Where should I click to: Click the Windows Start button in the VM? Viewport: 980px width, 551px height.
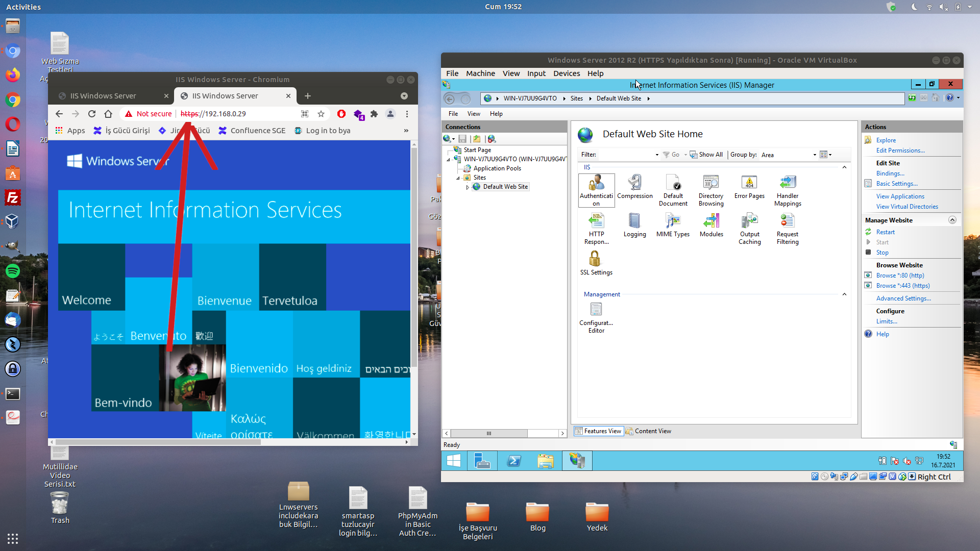(453, 461)
